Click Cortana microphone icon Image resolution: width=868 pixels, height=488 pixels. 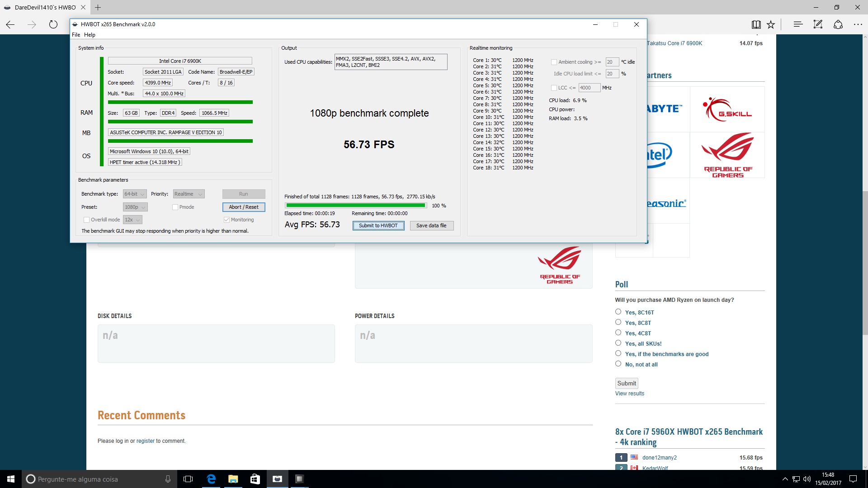tap(168, 479)
